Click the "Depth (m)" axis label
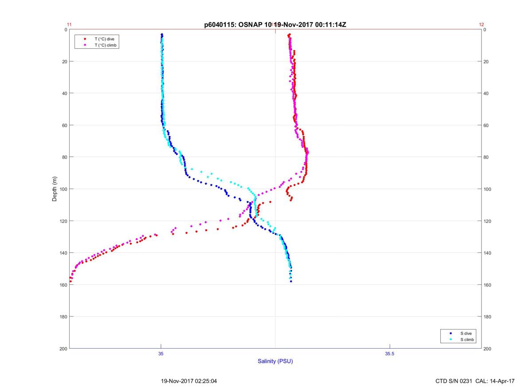The width and height of the screenshot is (532, 392). coord(55,189)
